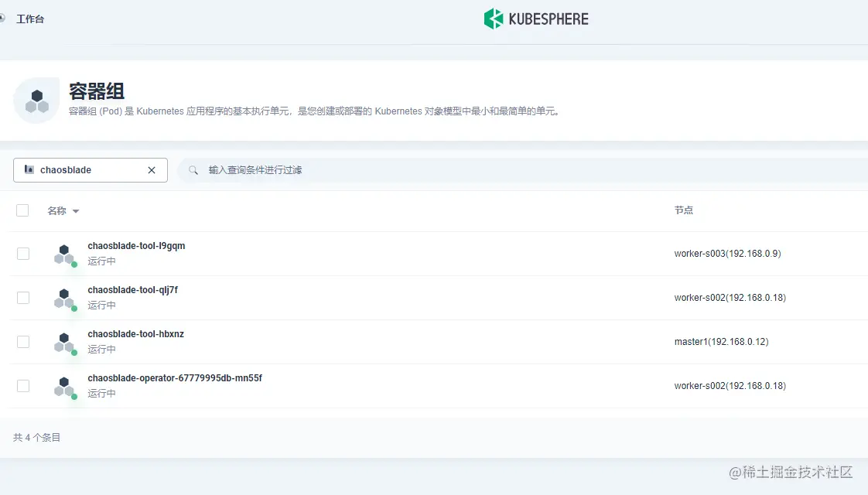This screenshot has height=495, width=868.
Task: Check the checkbox for chaosblade-tool-l9gqm
Action: [x=22, y=253]
